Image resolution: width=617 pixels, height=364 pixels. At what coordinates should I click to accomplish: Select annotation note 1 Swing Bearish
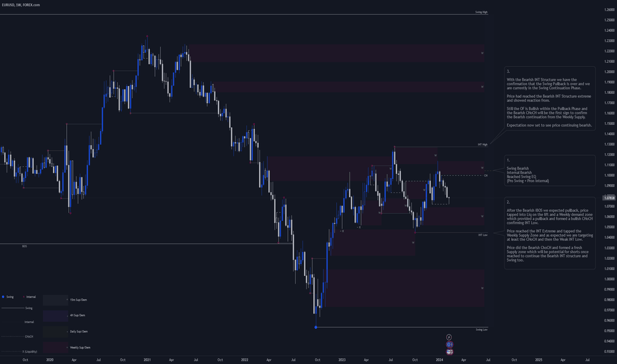point(549,170)
